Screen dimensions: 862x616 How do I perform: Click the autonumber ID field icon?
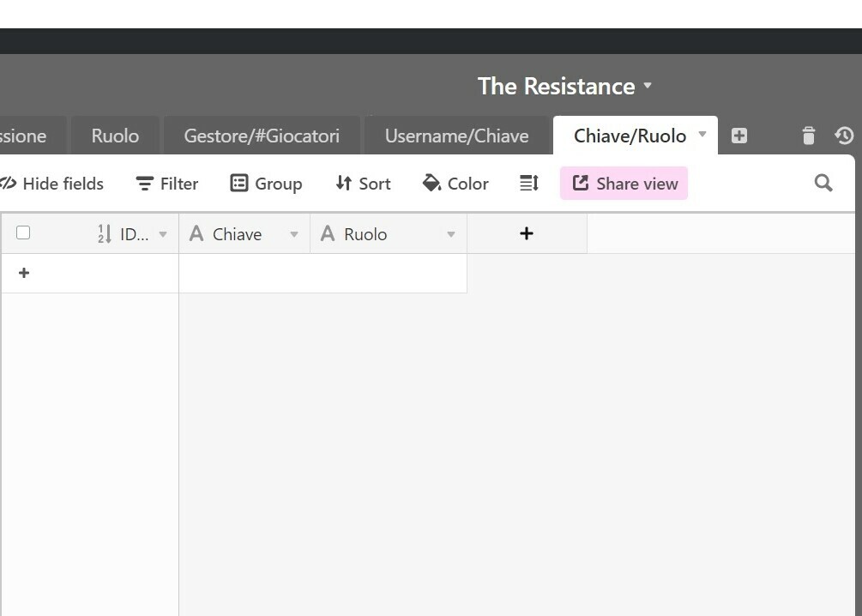coord(105,233)
